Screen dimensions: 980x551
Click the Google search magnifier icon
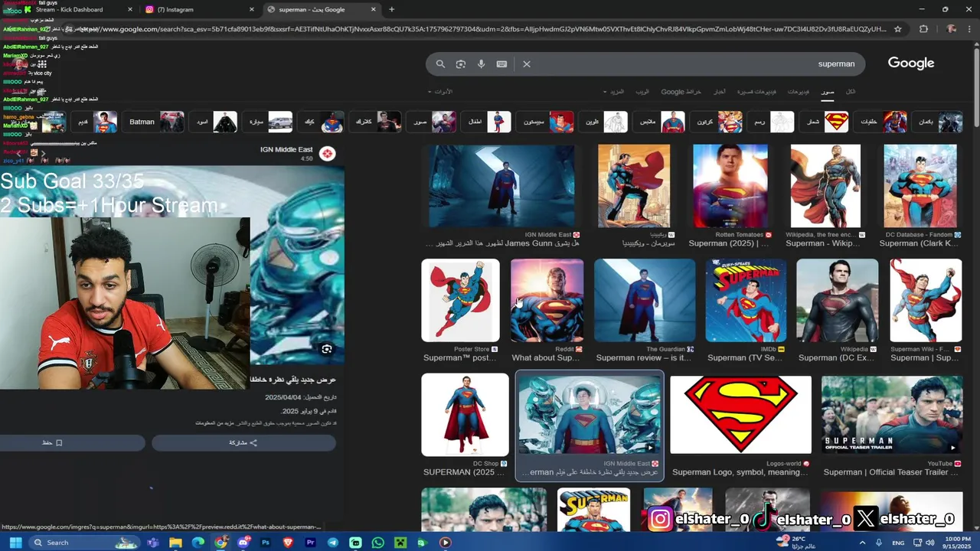(x=440, y=64)
